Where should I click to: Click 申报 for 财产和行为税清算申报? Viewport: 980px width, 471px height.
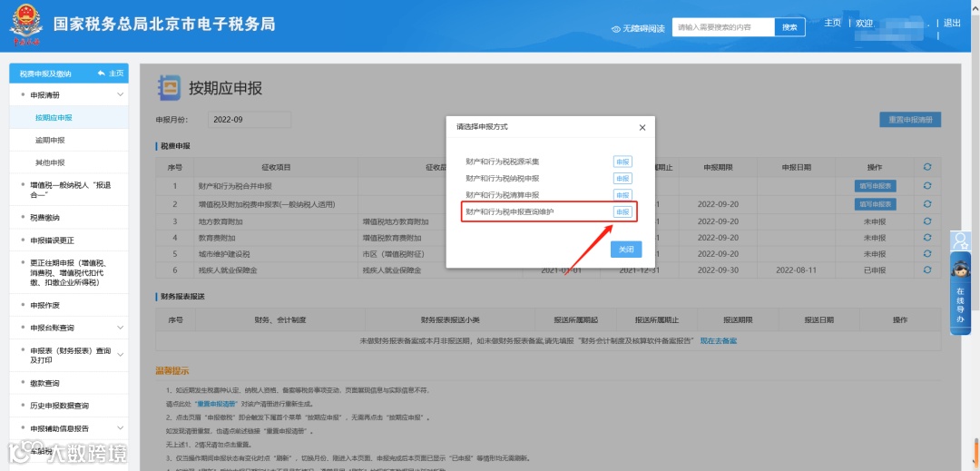pos(622,195)
